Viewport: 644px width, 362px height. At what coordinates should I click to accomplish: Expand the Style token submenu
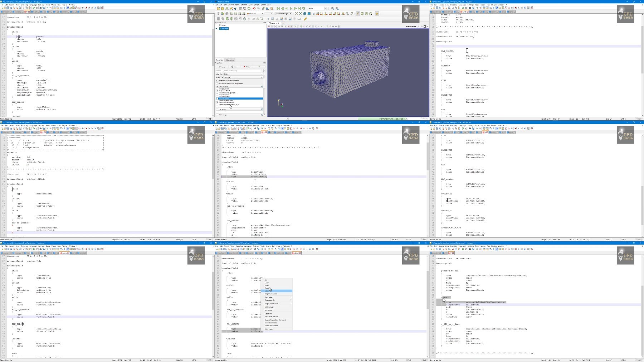[277, 297]
